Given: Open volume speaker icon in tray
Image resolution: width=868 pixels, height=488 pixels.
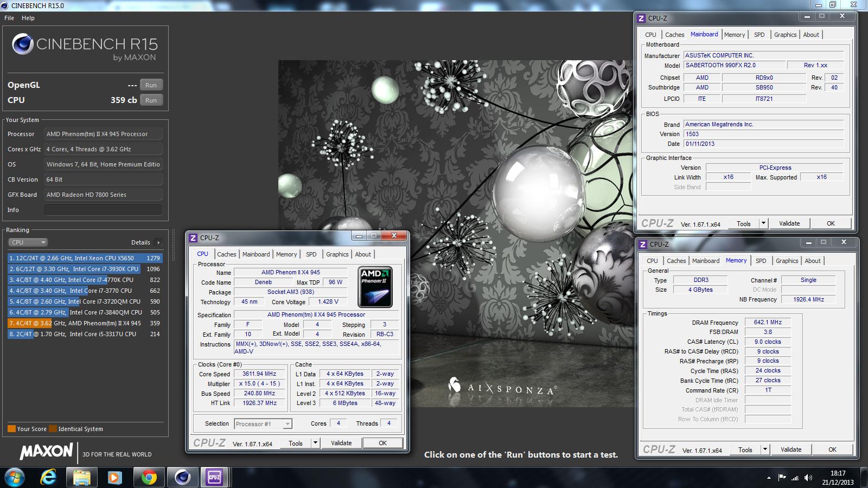Looking at the screenshot, I should coord(808,478).
